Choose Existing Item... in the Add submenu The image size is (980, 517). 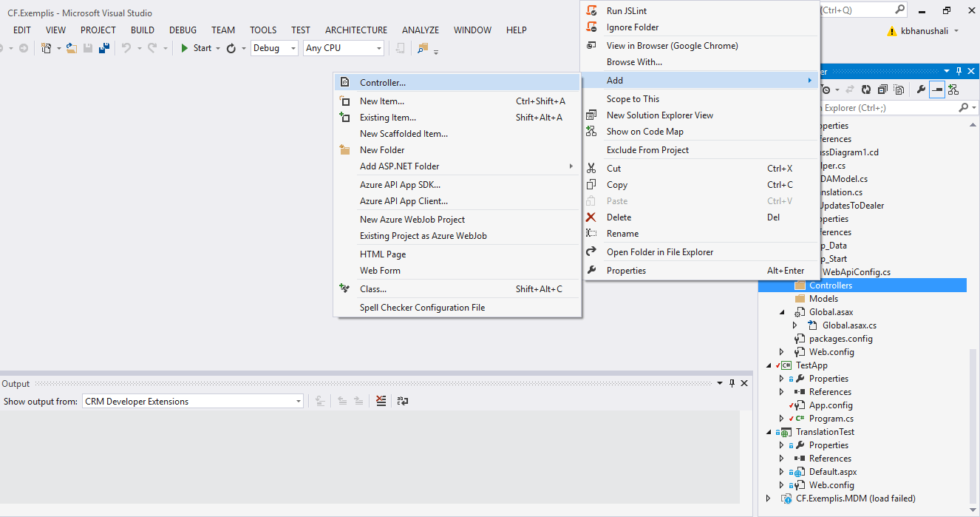click(x=457, y=118)
